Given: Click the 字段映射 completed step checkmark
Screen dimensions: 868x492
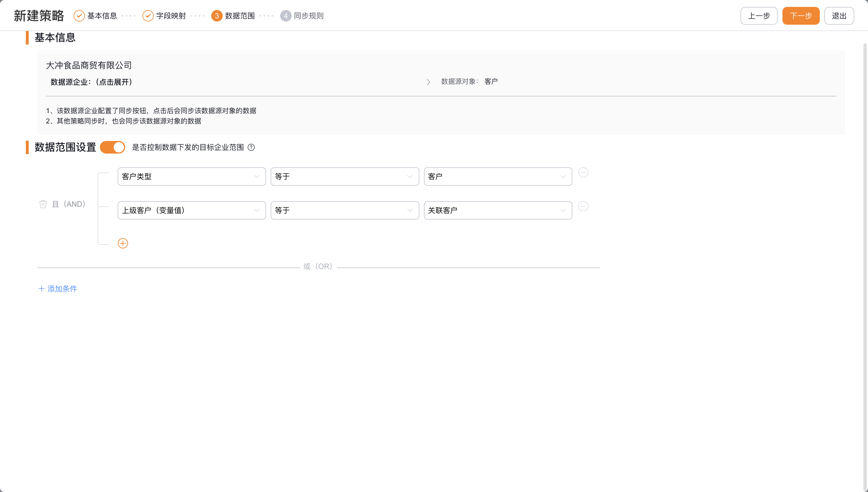Looking at the screenshot, I should click(148, 16).
